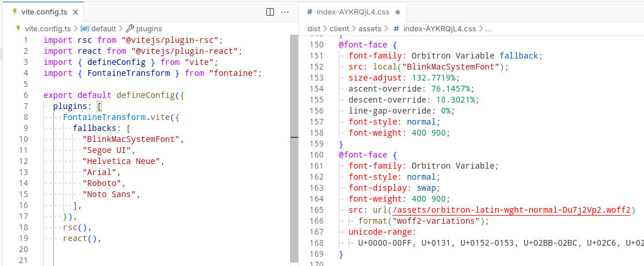Click the Vite icon on vite.config.ts tab

[x=14, y=12]
